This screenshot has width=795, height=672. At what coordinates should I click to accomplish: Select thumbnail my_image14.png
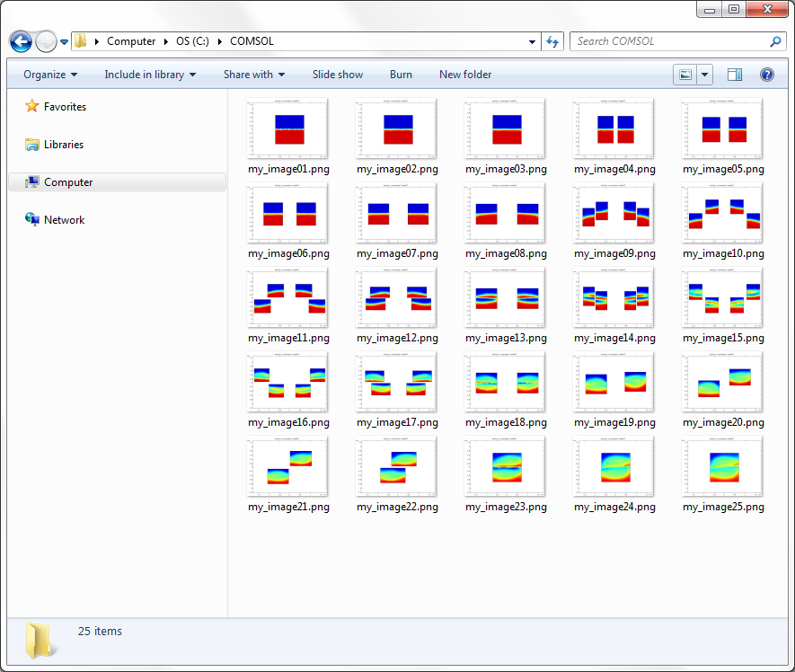coord(614,297)
